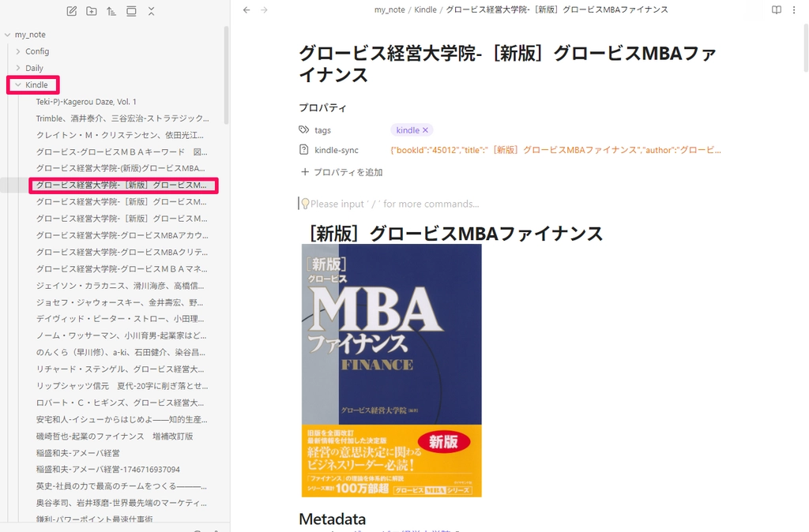Viewport: 809px width, 532px height.
Task: Click the tags property icon
Action: tap(304, 130)
